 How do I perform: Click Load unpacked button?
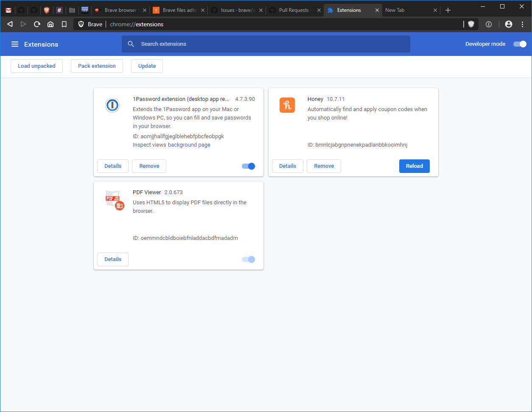click(x=36, y=66)
